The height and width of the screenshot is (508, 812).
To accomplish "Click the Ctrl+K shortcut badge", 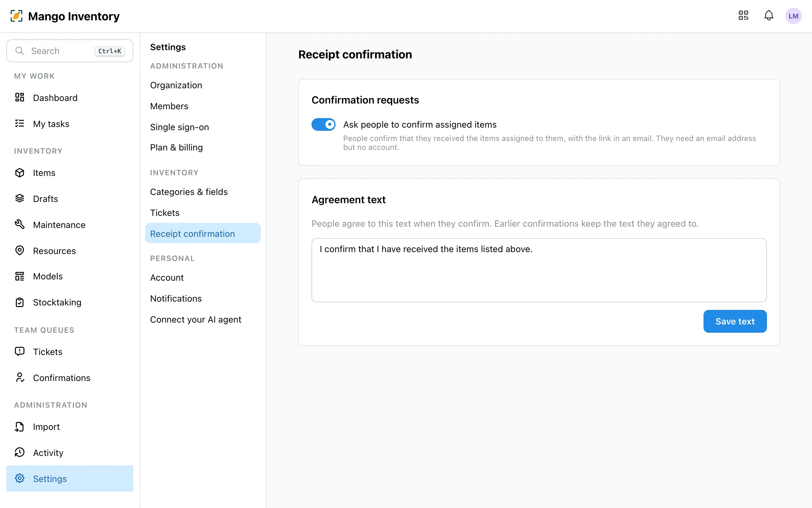I will (110, 51).
